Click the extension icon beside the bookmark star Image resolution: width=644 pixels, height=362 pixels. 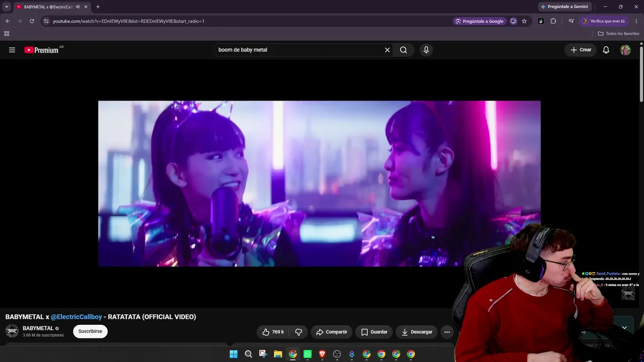541,21
